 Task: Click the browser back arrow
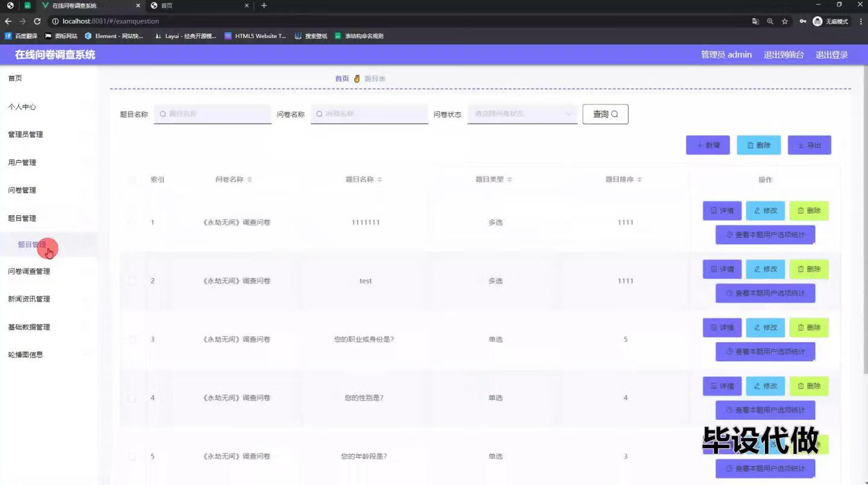8,21
